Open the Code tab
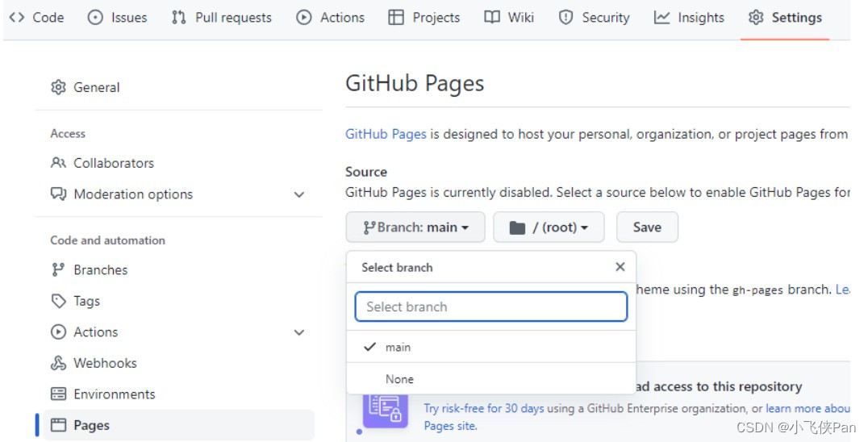This screenshot has height=442, width=868. click(x=36, y=18)
